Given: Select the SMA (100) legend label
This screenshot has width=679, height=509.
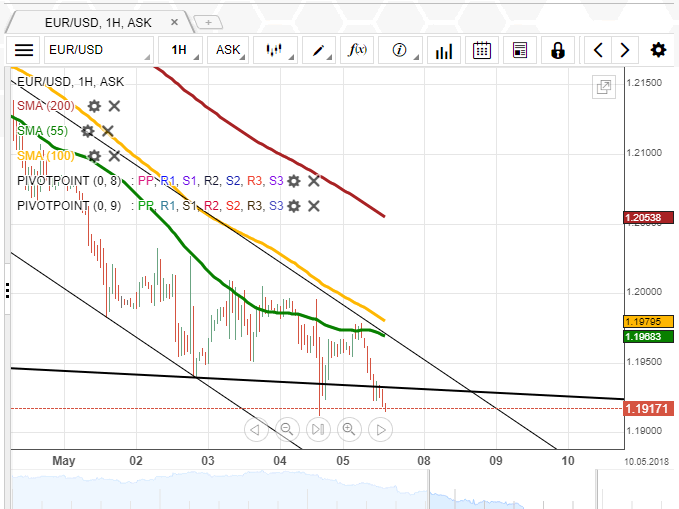Looking at the screenshot, I should click(x=45, y=156).
